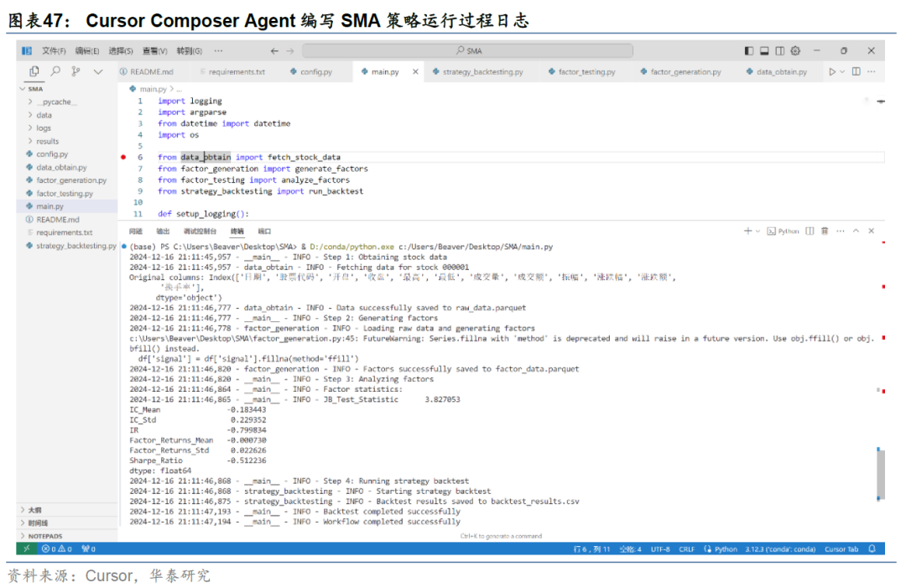906x588 pixels.
Task: Click the Cursor app logo icon
Action: [x=27, y=51]
